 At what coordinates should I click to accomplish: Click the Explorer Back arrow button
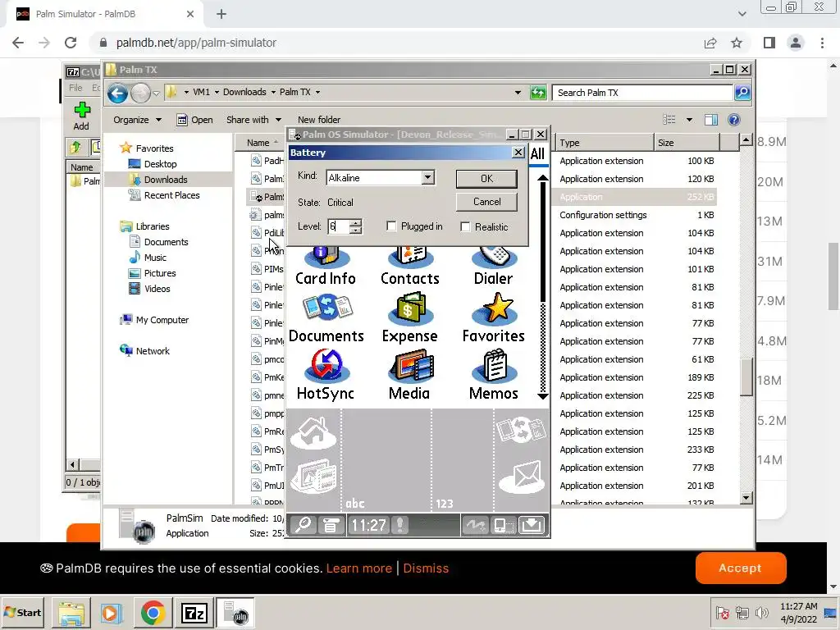click(117, 94)
